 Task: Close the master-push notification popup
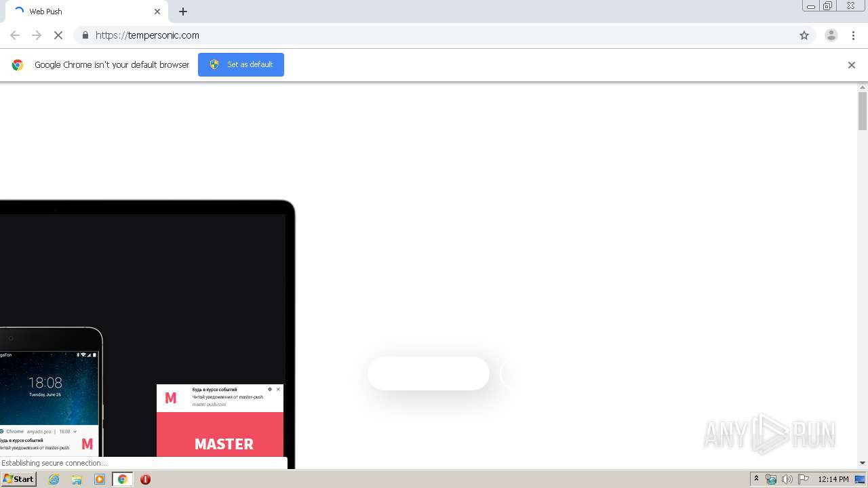point(278,389)
